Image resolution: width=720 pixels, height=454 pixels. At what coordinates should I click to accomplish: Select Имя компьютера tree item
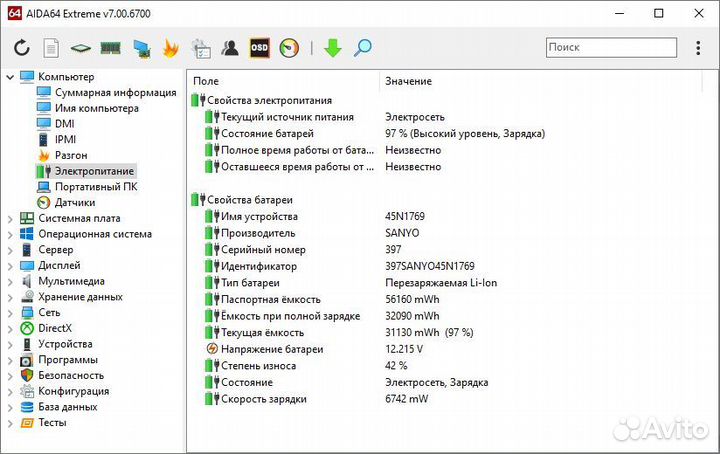pos(88,108)
